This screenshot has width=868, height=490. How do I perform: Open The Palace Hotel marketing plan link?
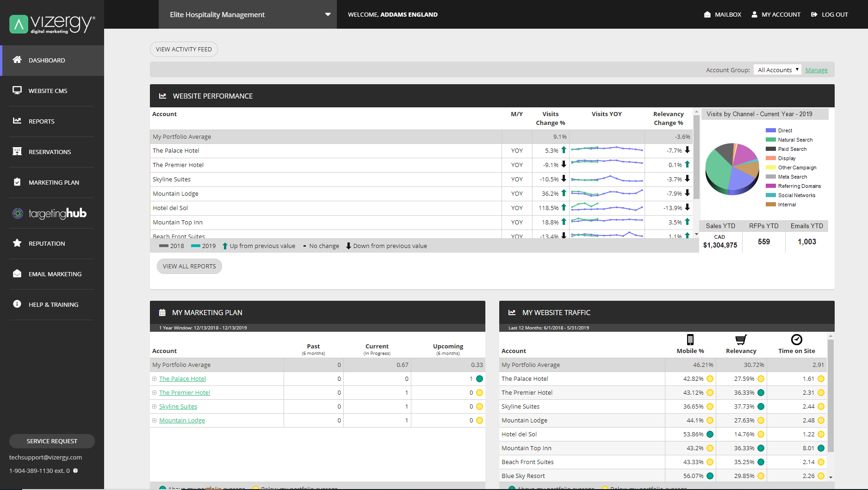(x=182, y=378)
